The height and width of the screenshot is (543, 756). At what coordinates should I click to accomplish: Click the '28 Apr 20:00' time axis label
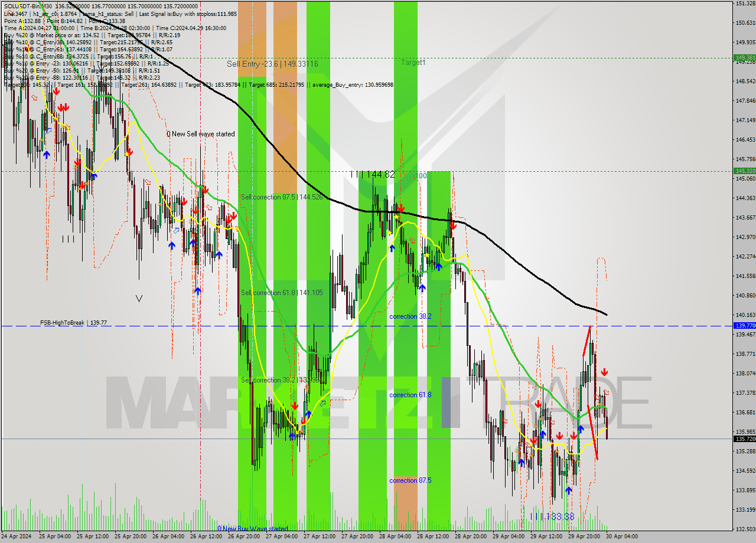tap(472, 537)
